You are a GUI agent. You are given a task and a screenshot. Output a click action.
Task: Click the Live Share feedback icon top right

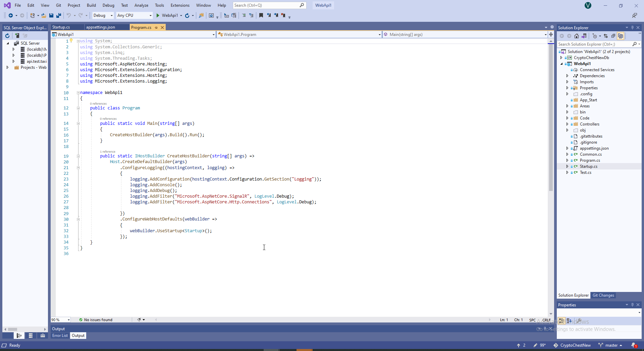[x=635, y=15]
